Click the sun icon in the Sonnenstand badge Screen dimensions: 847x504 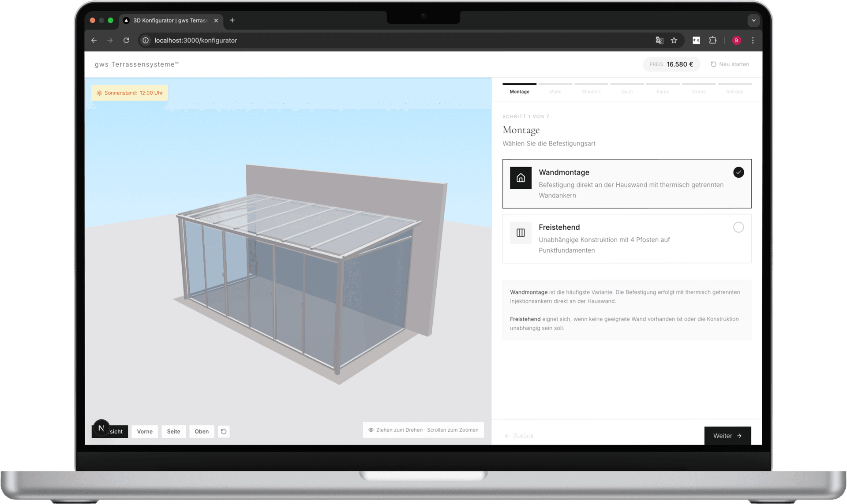click(x=99, y=93)
